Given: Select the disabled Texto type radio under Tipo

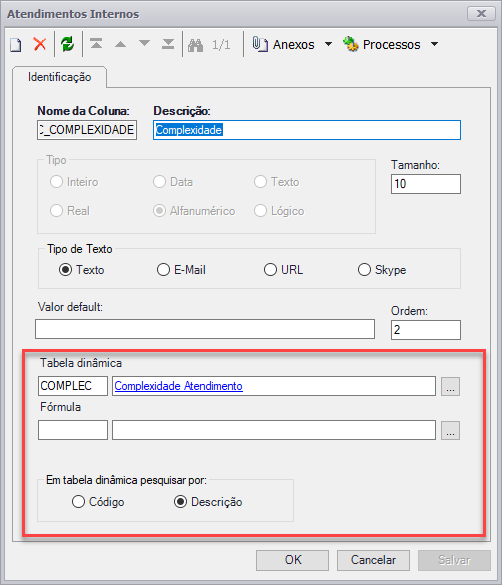Looking at the screenshot, I should tap(260, 182).
